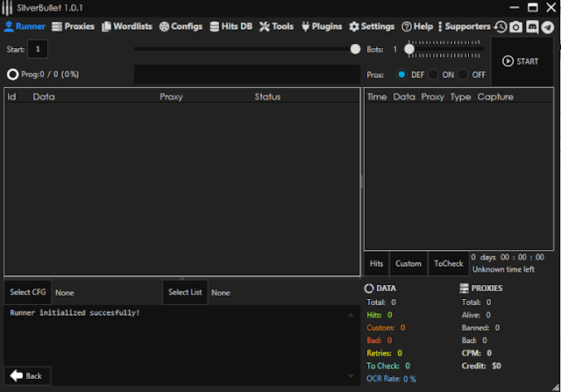Click the 'Banned: 0' proxy stat
Image resolution: width=561 pixels, height=392 pixels.
480,328
